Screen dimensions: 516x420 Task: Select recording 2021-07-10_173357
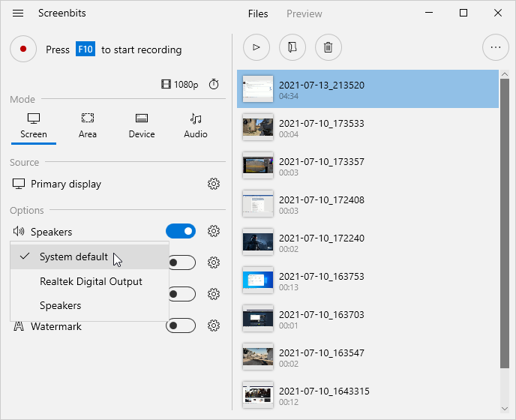pos(367,165)
